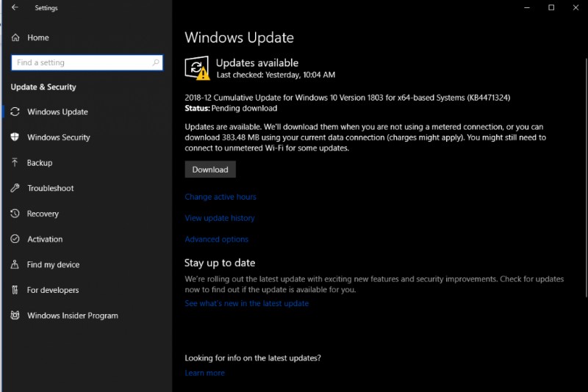Minimize the Settings window

[x=527, y=7]
